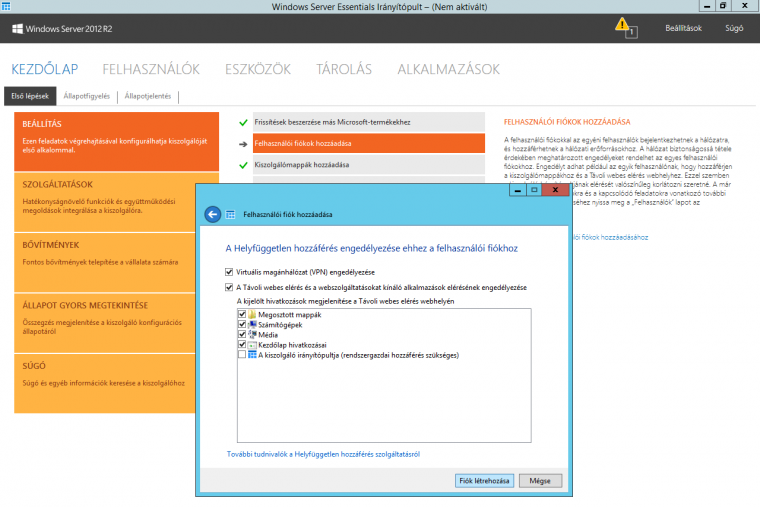Click the Számítógépek computer icon
Image resolution: width=760 pixels, height=507 pixels.
[x=252, y=324]
